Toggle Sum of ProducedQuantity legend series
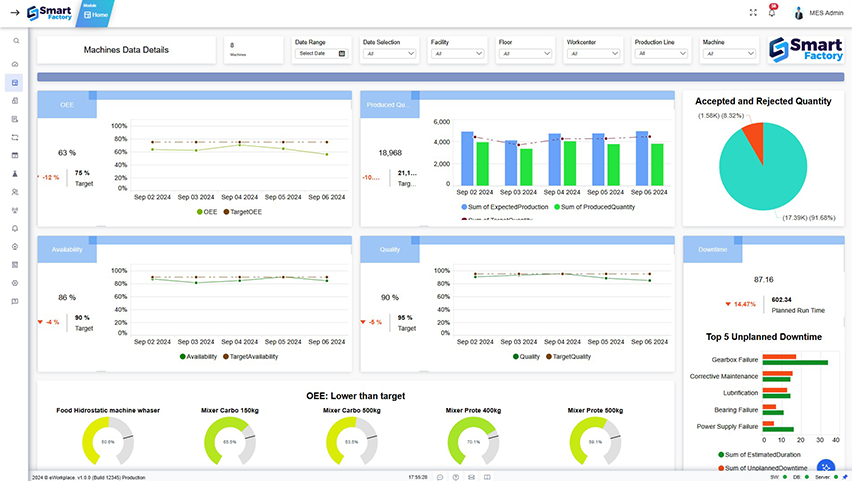The height and width of the screenshot is (481, 852). tap(594, 207)
